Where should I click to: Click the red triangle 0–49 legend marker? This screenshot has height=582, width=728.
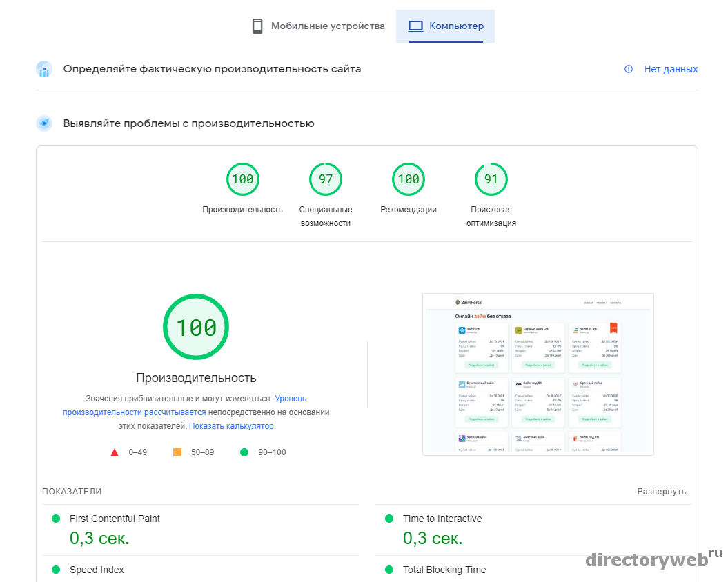(115, 452)
